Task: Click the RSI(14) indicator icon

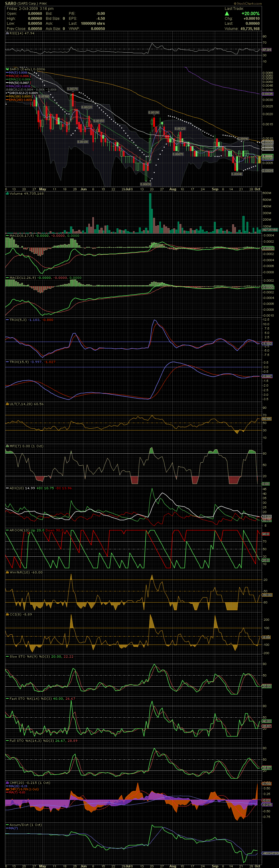Action: coord(7,33)
